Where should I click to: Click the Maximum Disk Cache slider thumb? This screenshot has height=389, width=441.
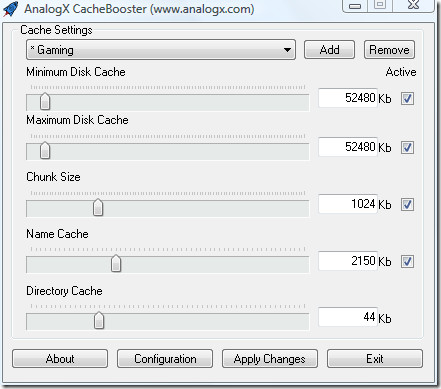(45, 150)
